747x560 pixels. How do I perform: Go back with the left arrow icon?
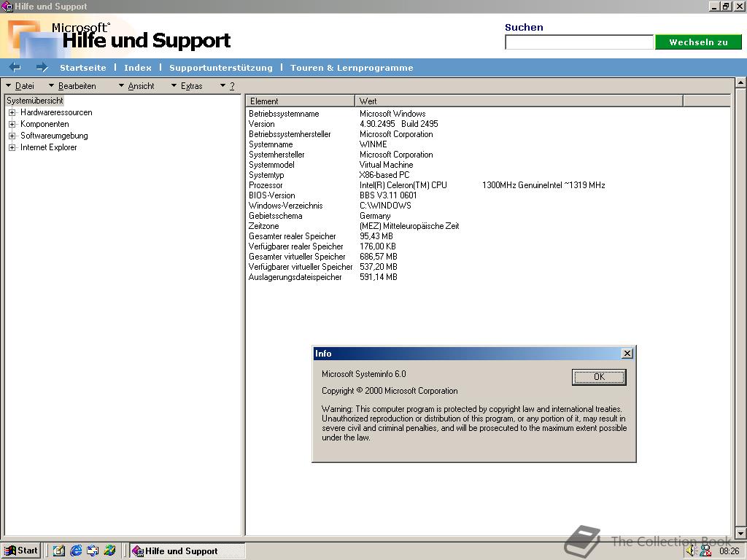[x=15, y=67]
